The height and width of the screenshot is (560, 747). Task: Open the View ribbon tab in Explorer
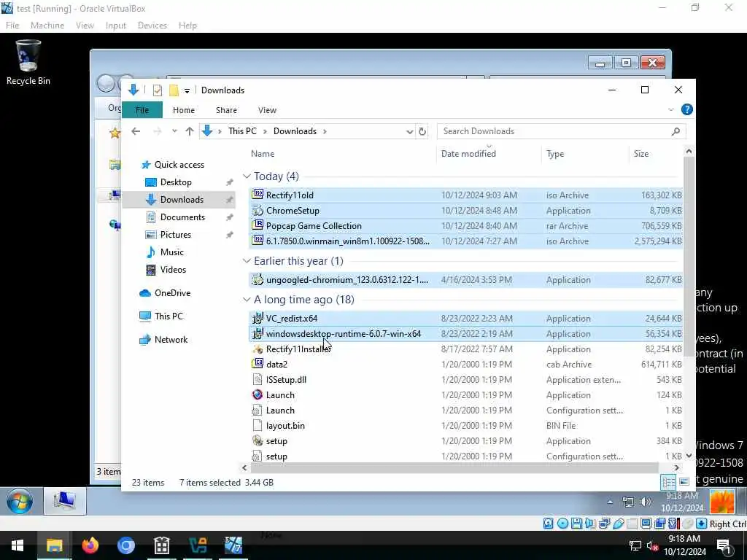pyautogui.click(x=267, y=110)
